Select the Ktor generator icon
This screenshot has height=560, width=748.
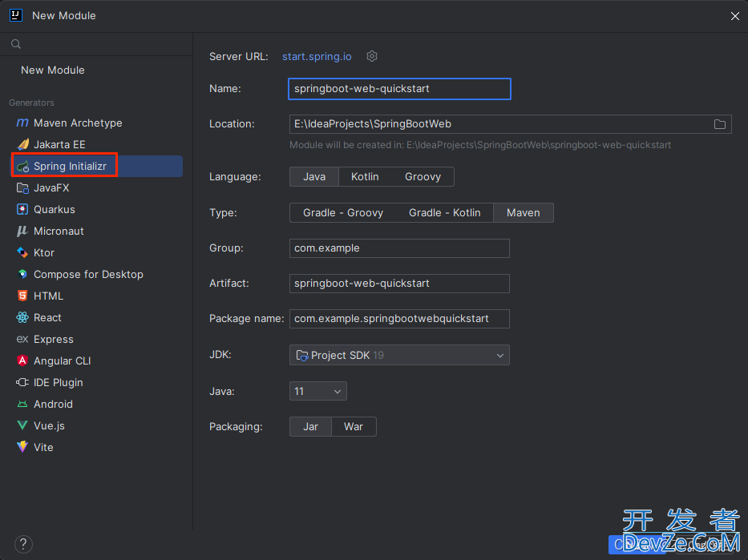tap(22, 252)
